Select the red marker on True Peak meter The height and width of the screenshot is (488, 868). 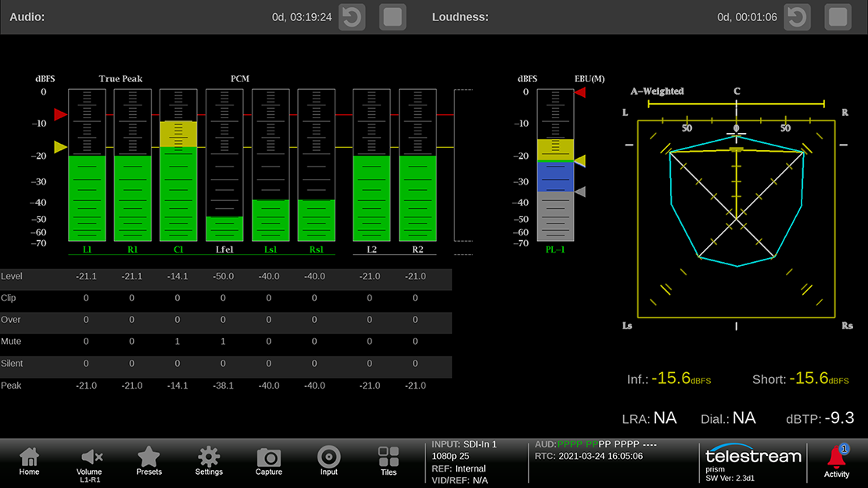click(60, 115)
